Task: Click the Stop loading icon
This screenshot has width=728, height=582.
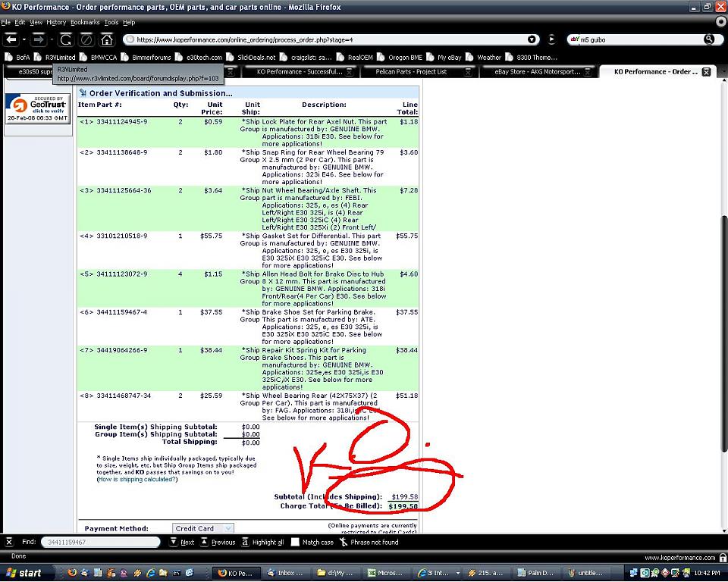Action: coord(86,39)
